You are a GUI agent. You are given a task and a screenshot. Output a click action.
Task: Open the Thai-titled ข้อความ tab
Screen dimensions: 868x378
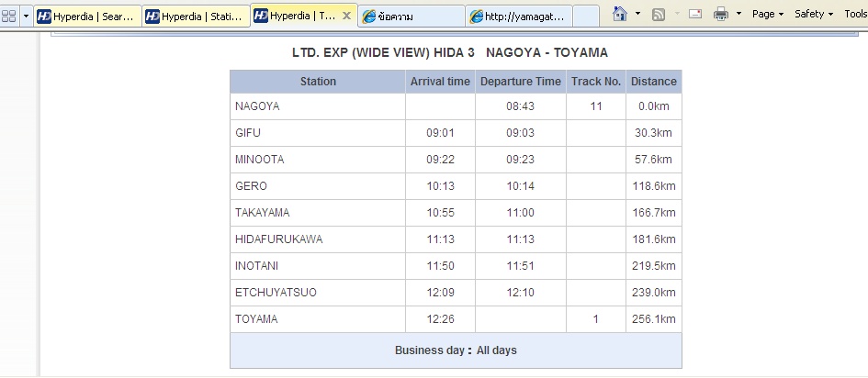click(x=411, y=16)
